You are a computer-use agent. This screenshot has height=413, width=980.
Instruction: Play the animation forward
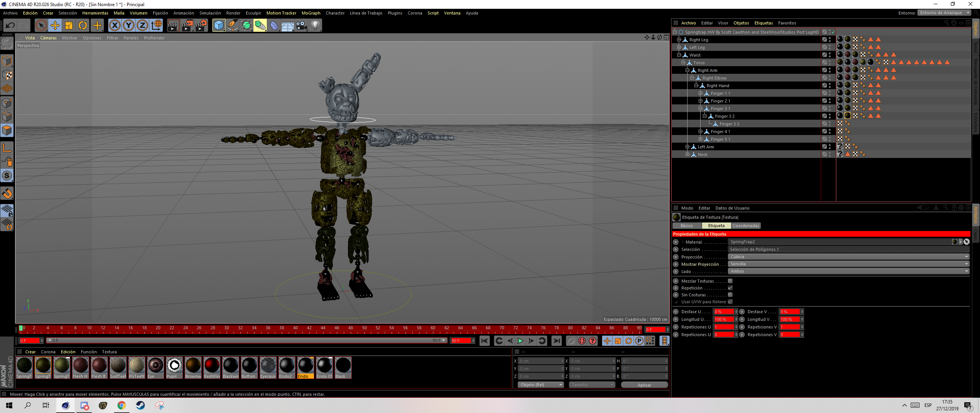click(520, 341)
